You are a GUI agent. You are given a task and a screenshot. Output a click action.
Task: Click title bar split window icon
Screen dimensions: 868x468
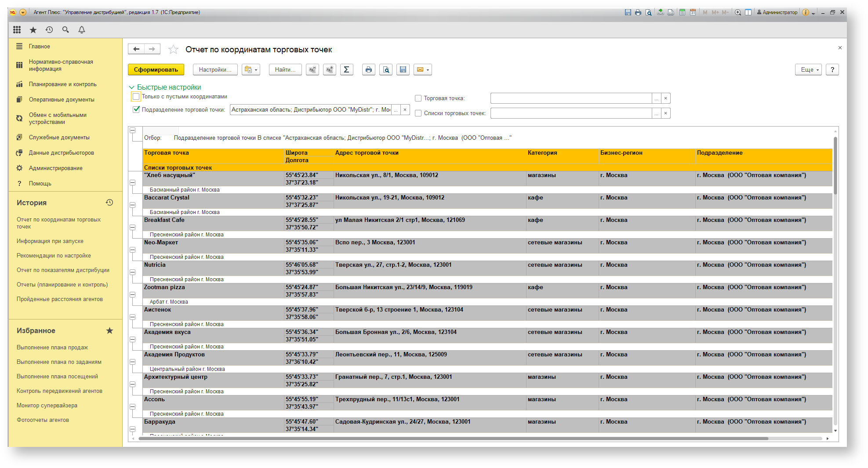[748, 12]
